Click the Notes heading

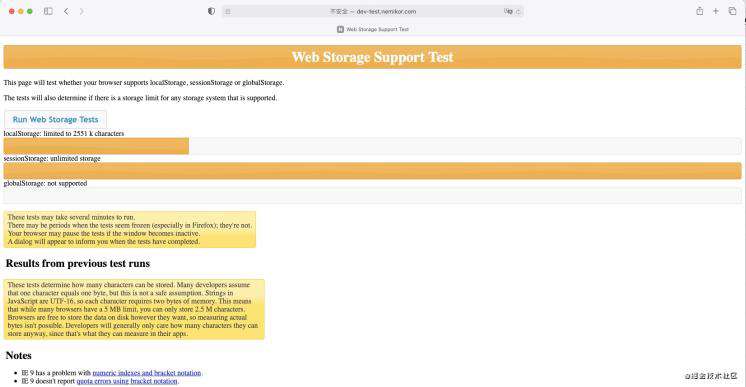19,356
